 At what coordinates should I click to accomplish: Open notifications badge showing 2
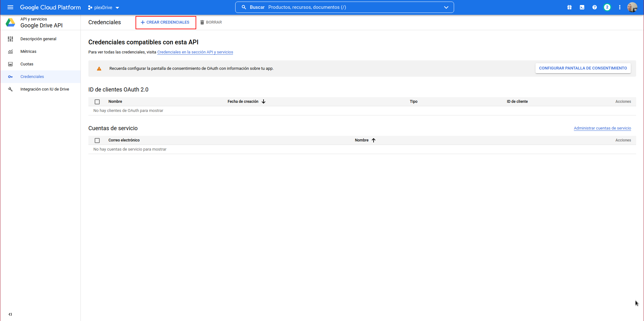[x=607, y=7]
